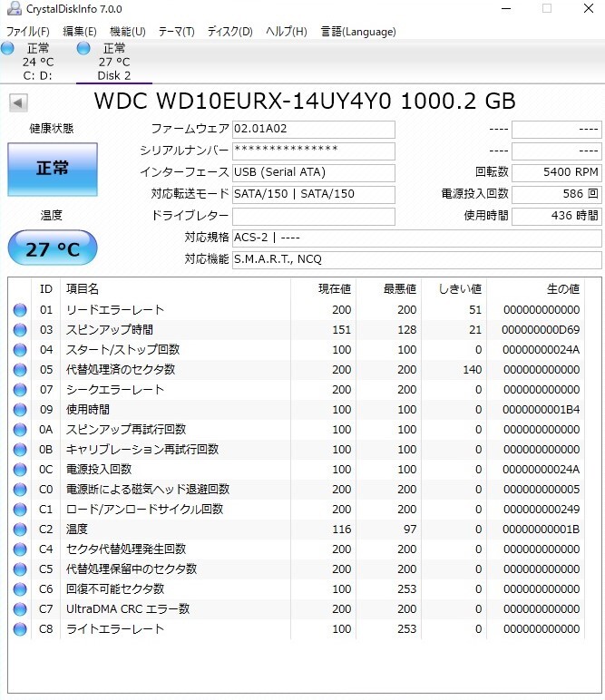
Task: Click the CrystalDiskInfo app icon in title bar
Action: [x=15, y=8]
